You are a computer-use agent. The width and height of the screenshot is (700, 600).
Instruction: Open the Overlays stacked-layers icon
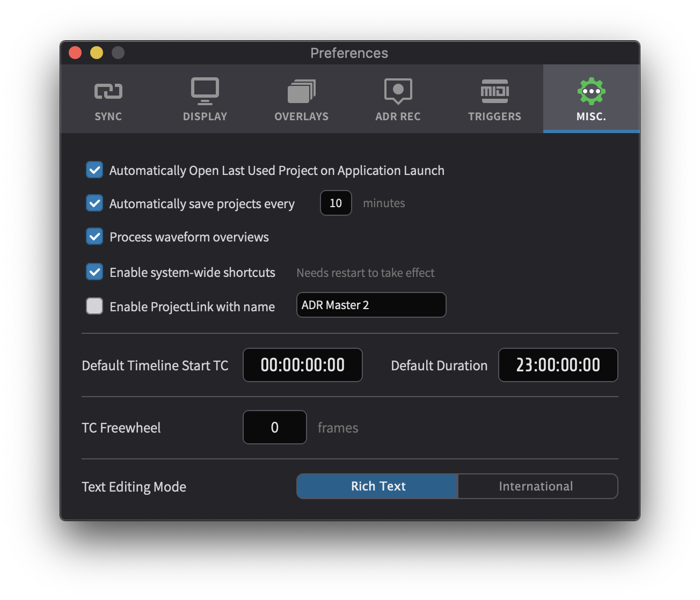[x=302, y=91]
